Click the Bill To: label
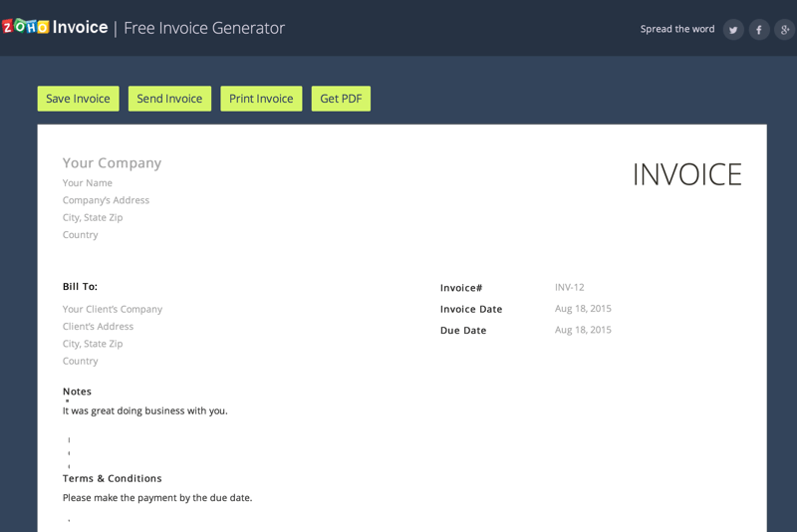The image size is (797, 532). click(x=80, y=287)
